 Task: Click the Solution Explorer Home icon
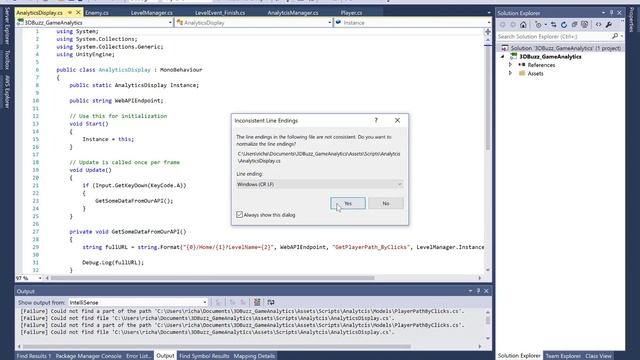click(x=523, y=25)
